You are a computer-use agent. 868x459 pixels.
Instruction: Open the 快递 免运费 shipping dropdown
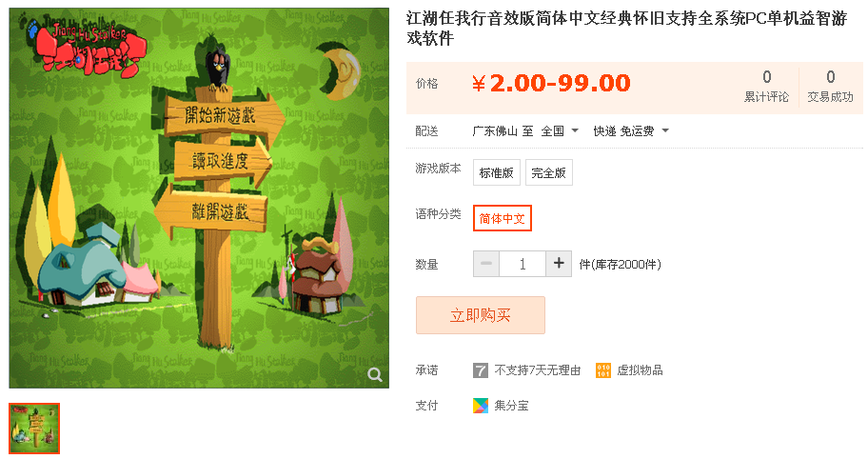coord(631,131)
